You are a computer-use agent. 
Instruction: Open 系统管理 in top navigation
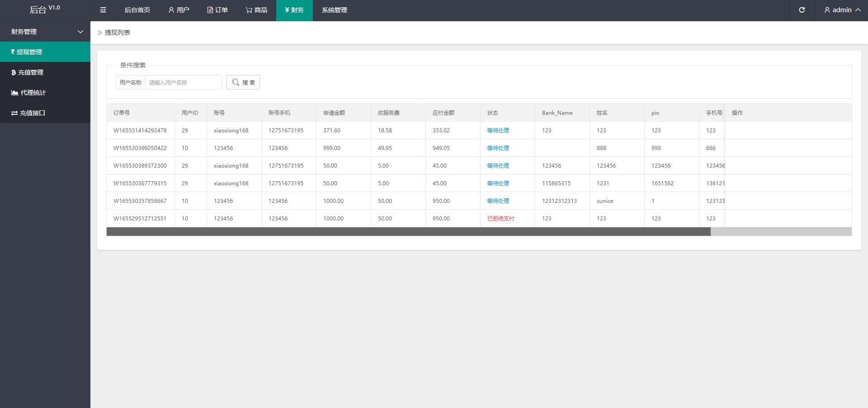(x=334, y=10)
